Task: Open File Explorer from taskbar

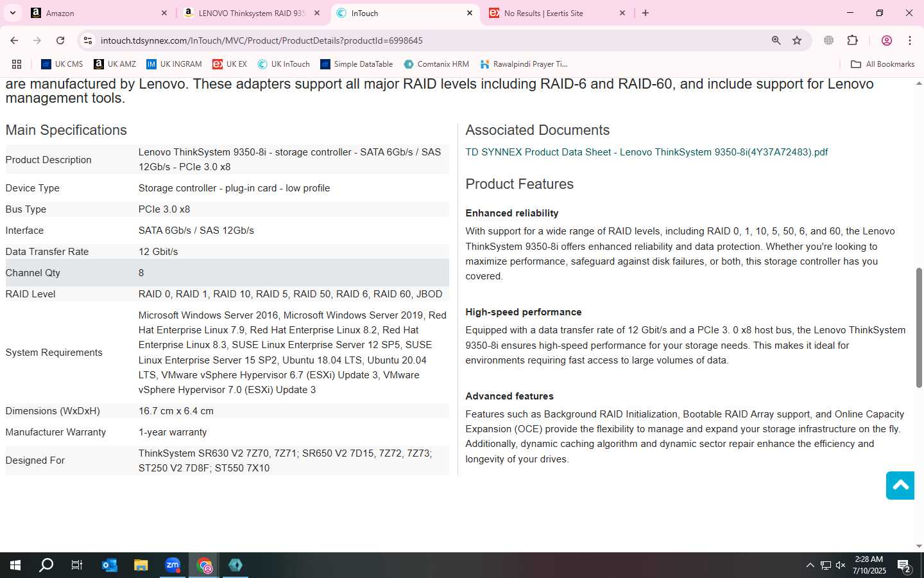Action: (x=141, y=565)
